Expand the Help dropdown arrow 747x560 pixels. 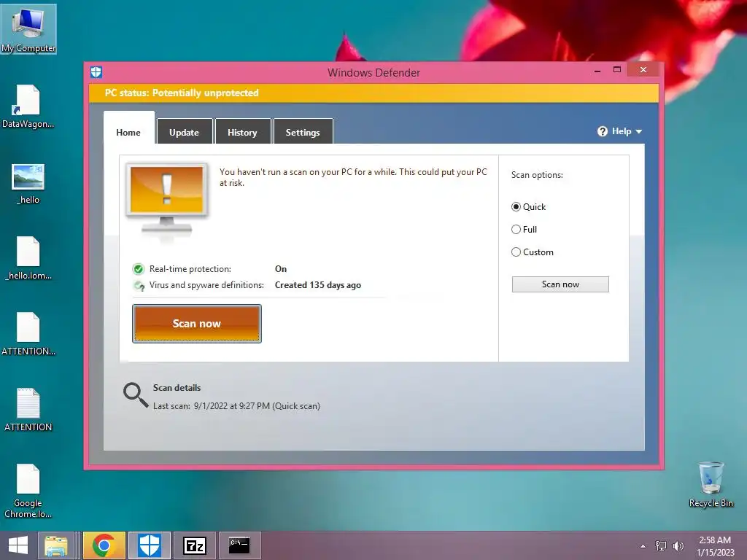pyautogui.click(x=639, y=132)
